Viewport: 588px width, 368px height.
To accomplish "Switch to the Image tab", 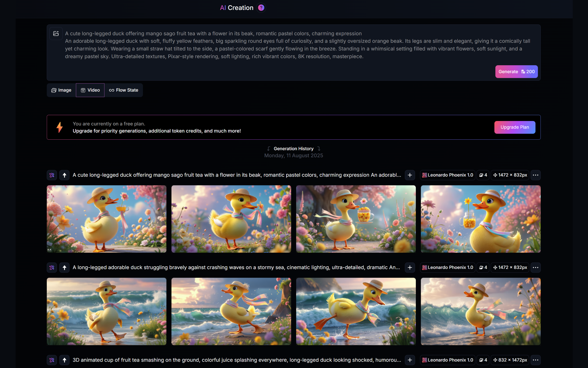I will coord(61,90).
